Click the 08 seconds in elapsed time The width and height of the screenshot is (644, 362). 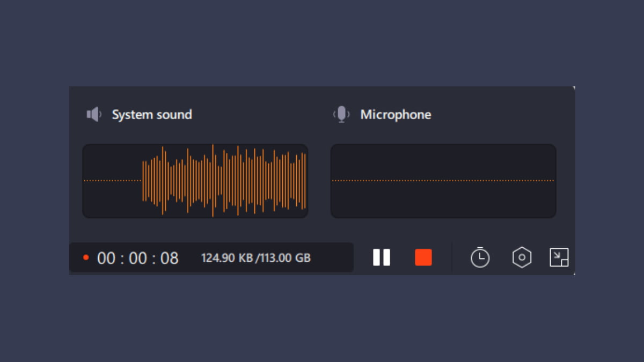coord(170,258)
